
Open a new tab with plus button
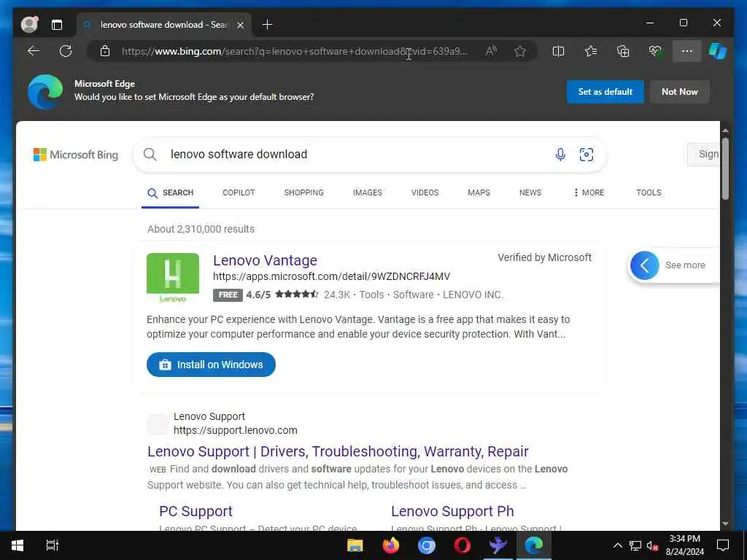[267, 24]
